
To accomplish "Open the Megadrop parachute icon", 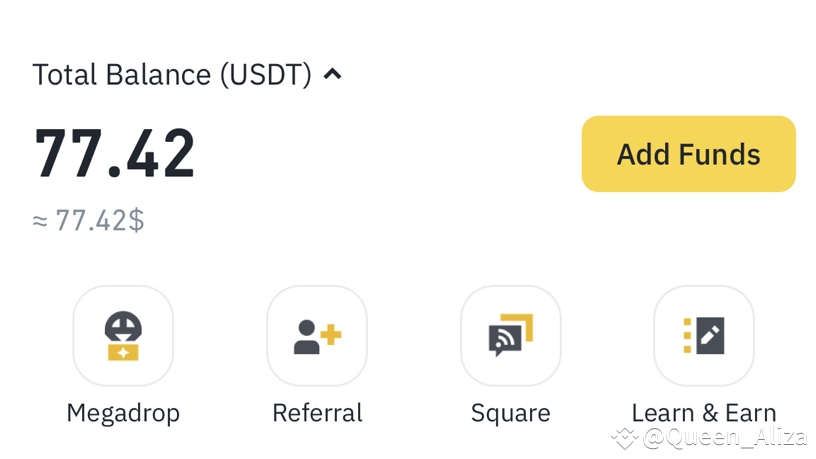I will click(x=123, y=336).
